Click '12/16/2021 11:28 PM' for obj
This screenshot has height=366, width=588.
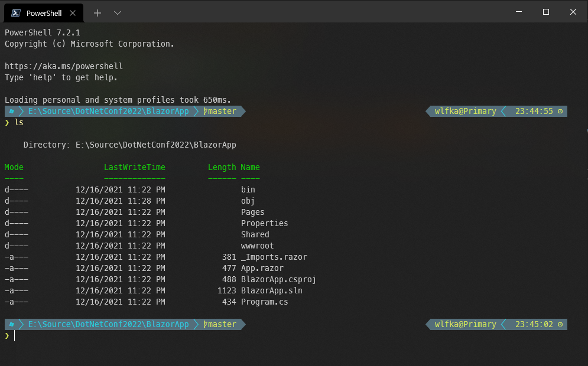coord(121,201)
